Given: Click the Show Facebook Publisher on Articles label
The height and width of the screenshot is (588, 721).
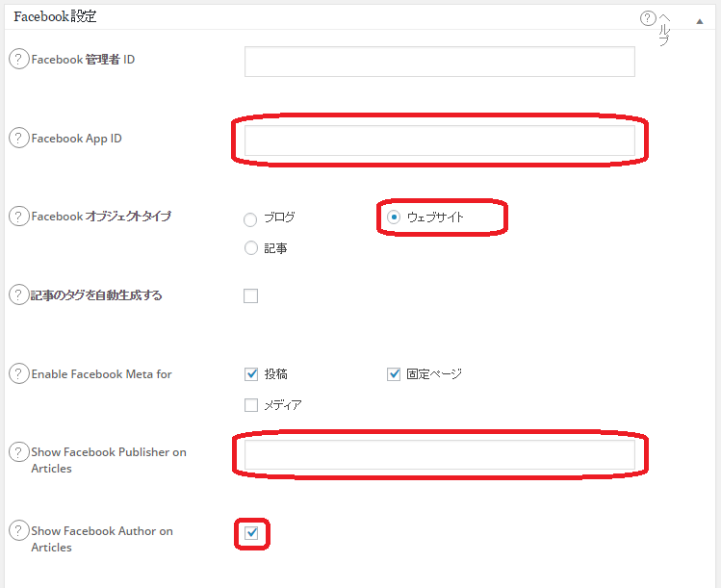Looking at the screenshot, I should [109, 460].
